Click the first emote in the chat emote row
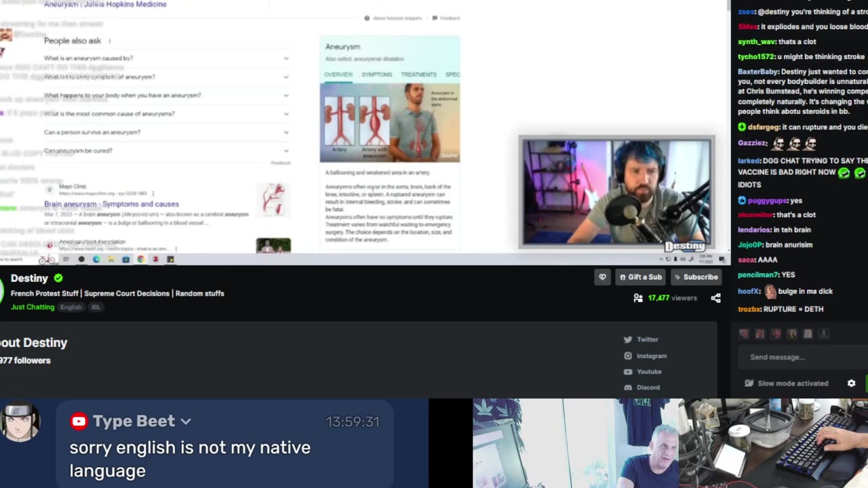This screenshot has width=868, height=488. point(745,334)
